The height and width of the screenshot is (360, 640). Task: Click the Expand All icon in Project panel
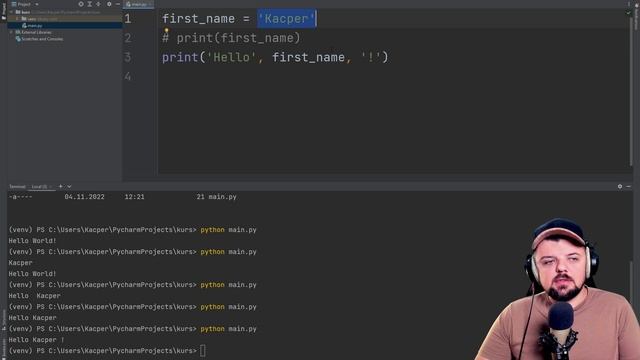point(90,4)
